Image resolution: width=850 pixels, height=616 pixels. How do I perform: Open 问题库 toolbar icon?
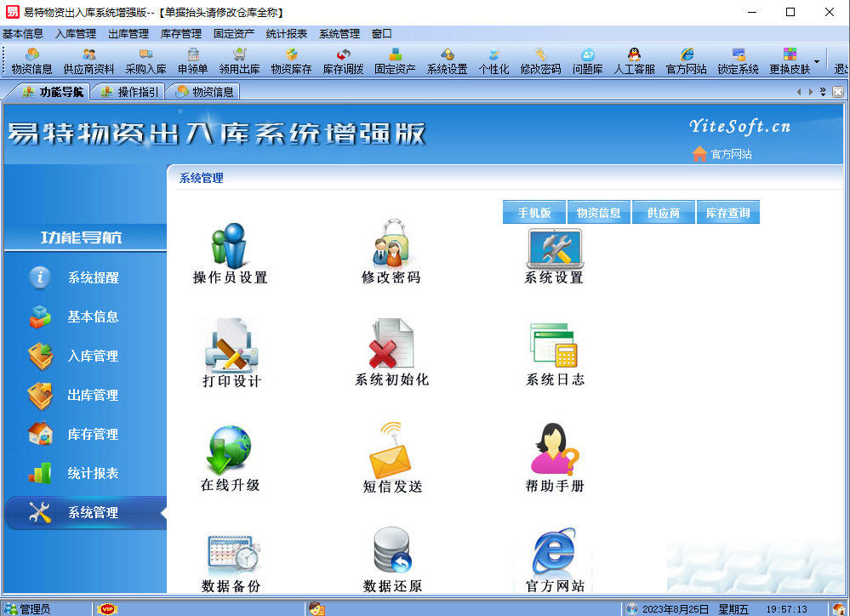click(588, 61)
